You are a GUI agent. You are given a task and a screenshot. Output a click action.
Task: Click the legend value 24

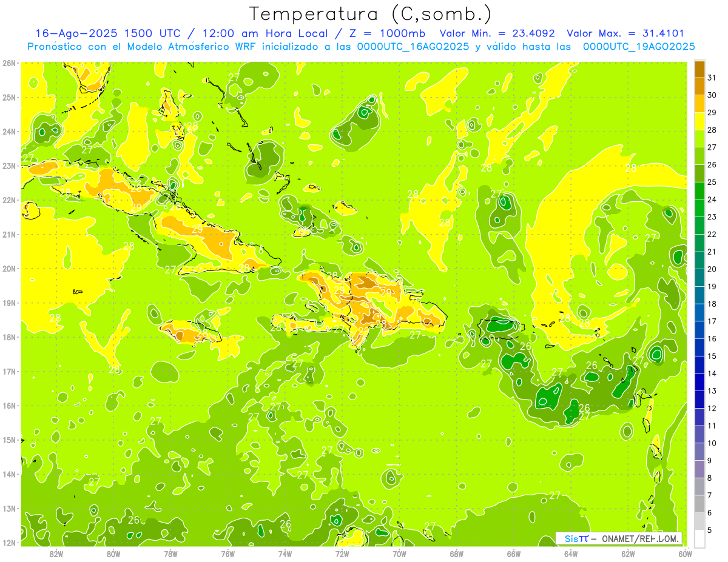tap(712, 199)
